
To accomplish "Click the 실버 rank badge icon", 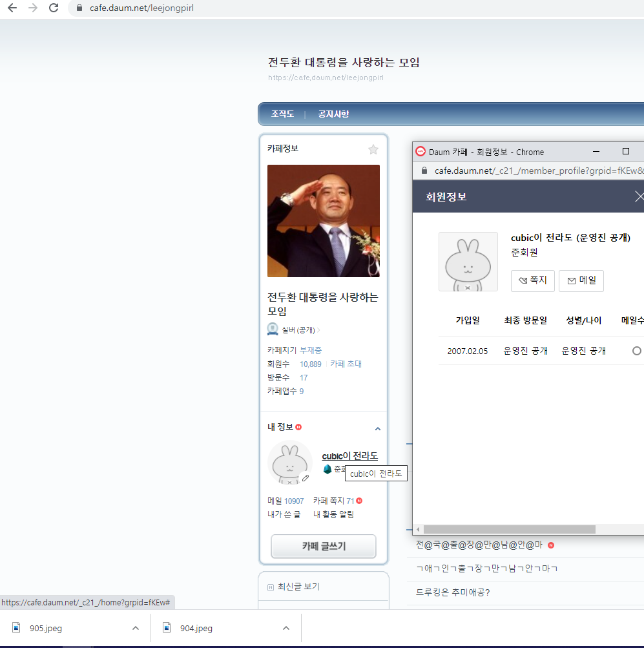I will (273, 329).
